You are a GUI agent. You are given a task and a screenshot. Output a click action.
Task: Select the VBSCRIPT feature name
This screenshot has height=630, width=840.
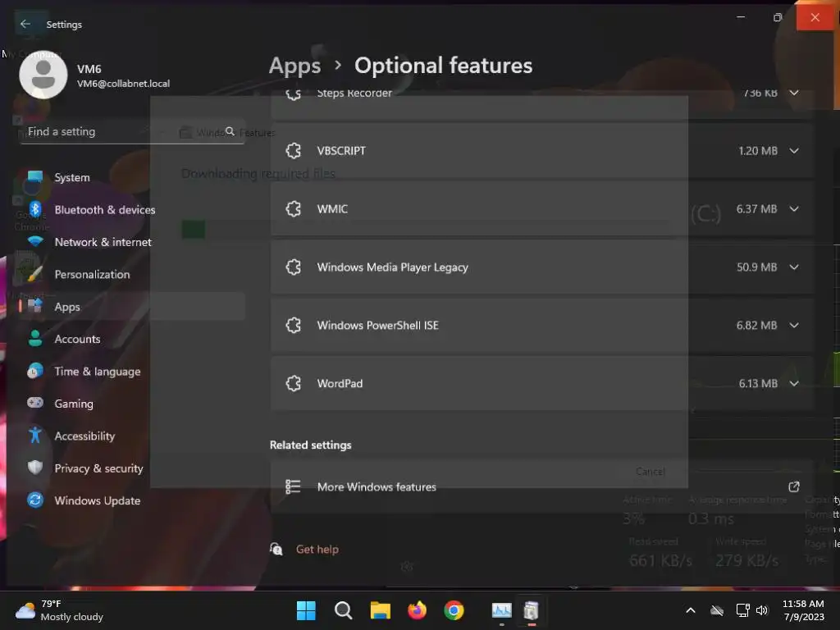point(341,151)
